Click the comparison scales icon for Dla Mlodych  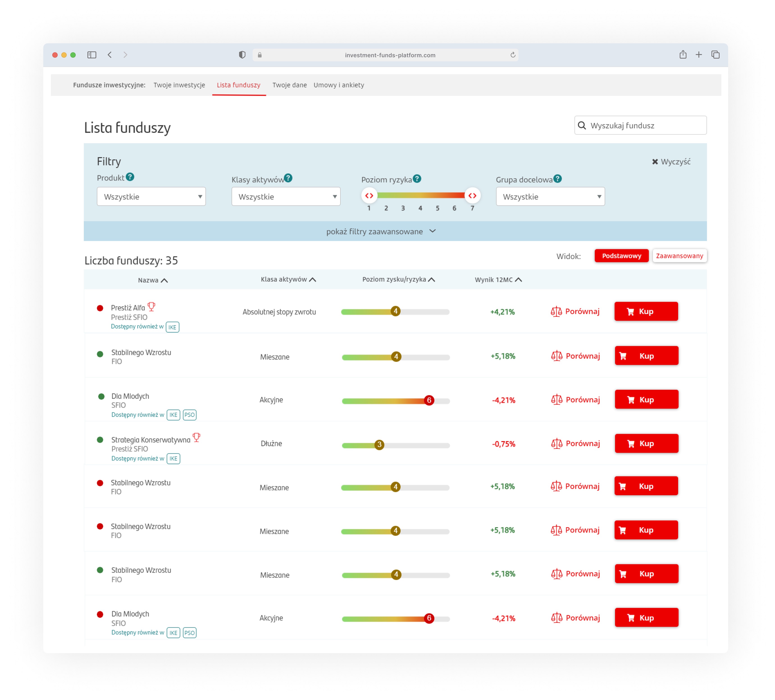557,400
